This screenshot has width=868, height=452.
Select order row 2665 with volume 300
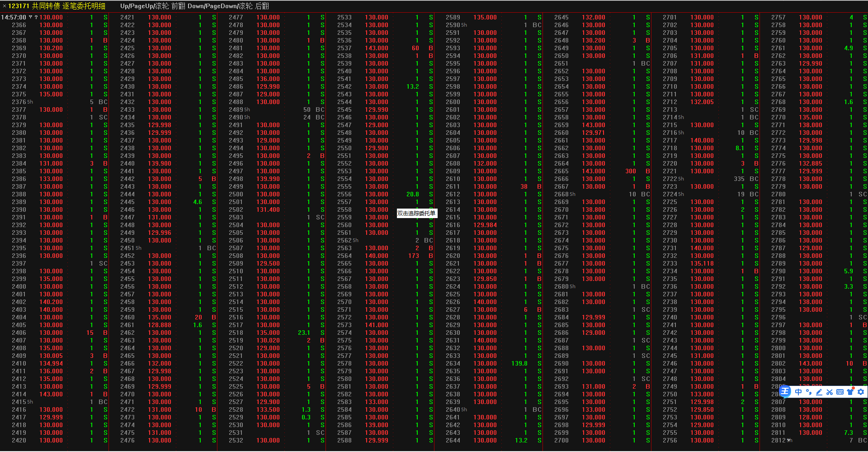[594, 171]
